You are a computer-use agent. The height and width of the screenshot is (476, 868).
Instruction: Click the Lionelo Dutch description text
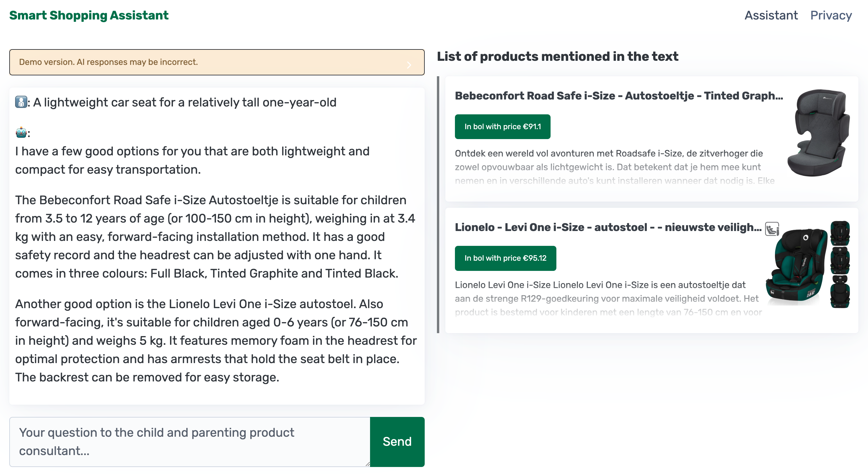pos(608,299)
